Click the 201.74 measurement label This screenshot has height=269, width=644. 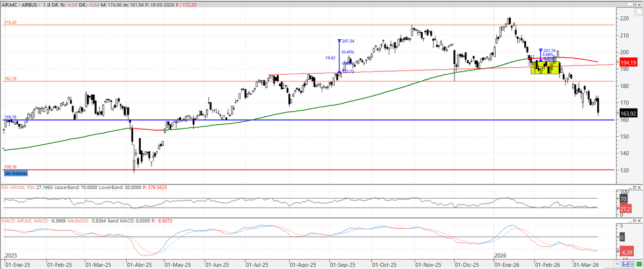tap(549, 51)
